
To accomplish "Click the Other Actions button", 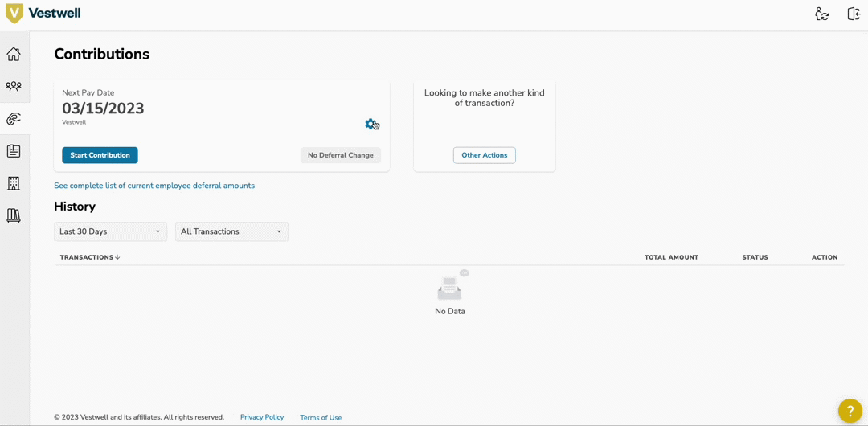I will (484, 155).
